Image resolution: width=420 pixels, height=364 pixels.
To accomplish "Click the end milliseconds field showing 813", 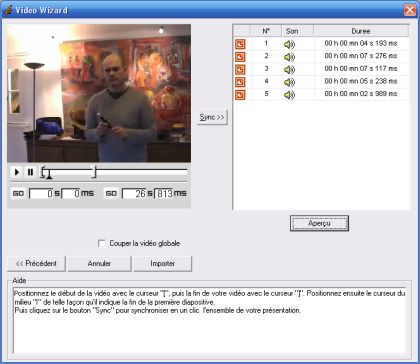I will click(x=164, y=194).
